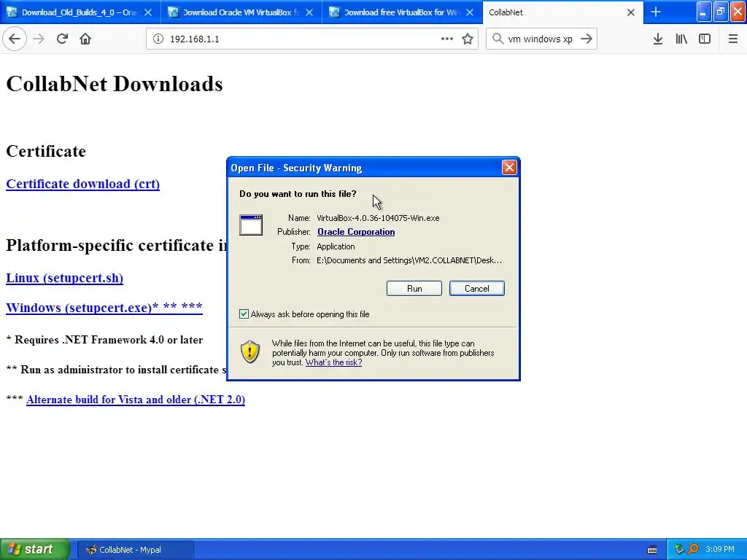
Task: Minimize the browser window
Action: (x=703, y=12)
